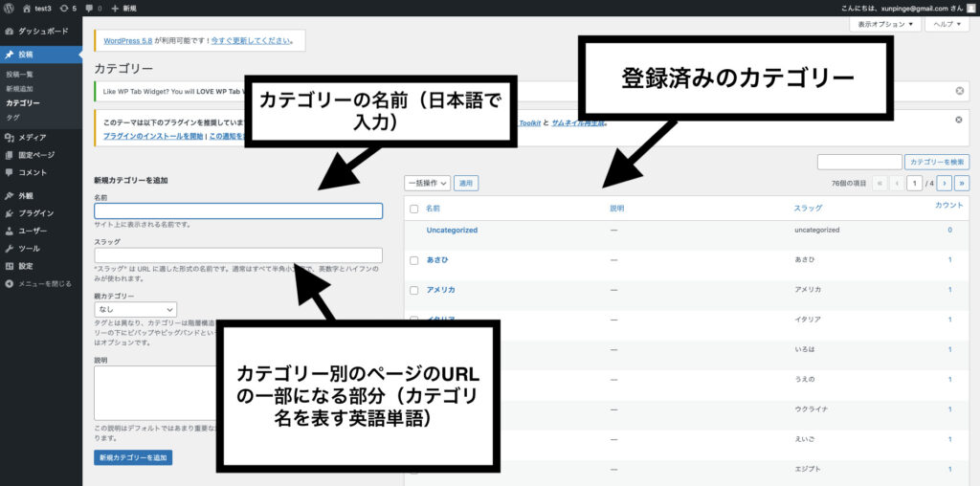
Task: Click the ユーザー user icon
Action: coord(9,231)
